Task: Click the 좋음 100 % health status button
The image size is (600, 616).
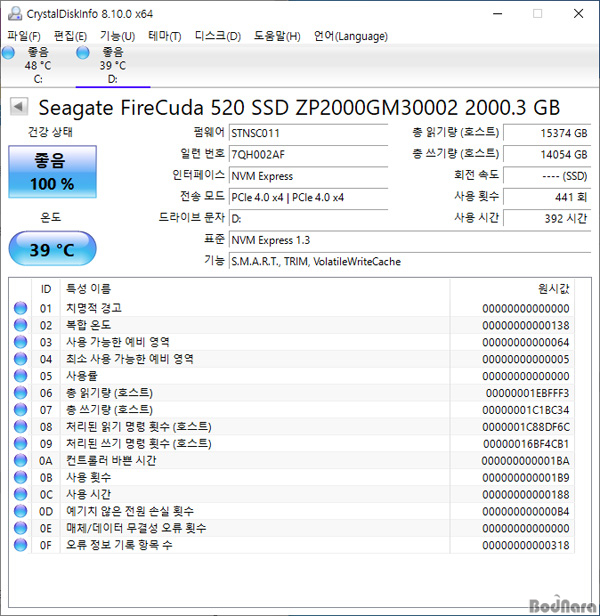Action: point(52,172)
